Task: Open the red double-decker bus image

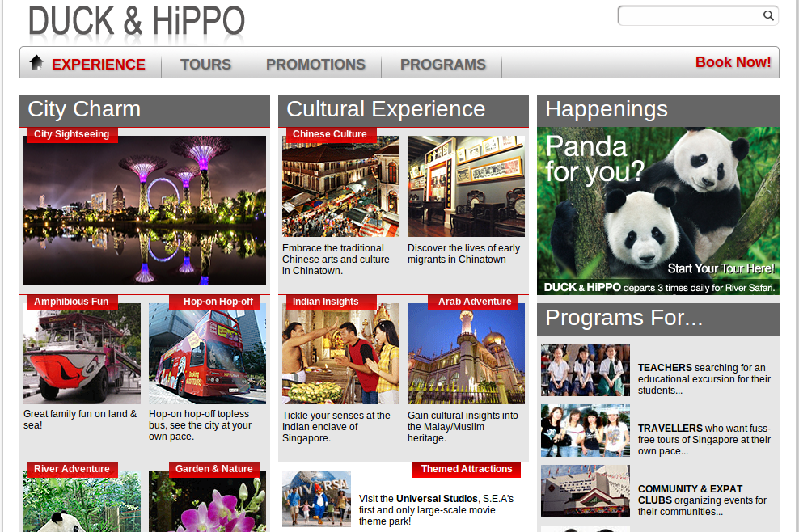Action: point(207,353)
